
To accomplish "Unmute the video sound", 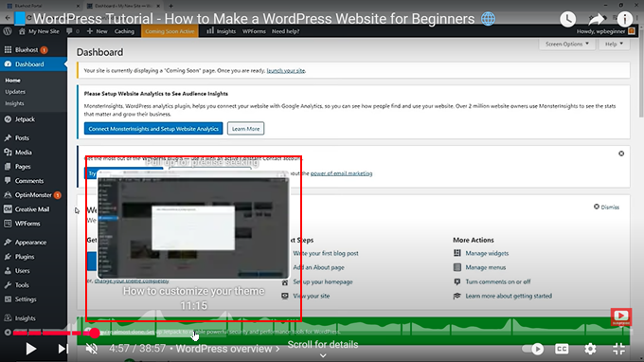I will click(91, 349).
